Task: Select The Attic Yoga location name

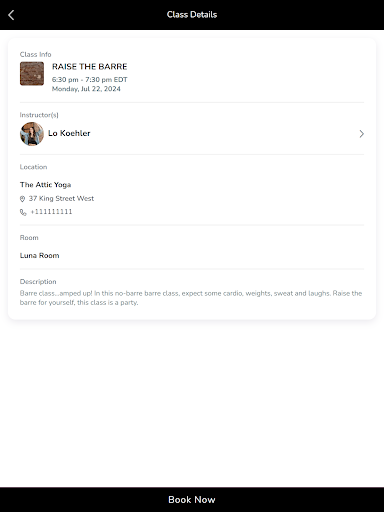Action: (45, 185)
